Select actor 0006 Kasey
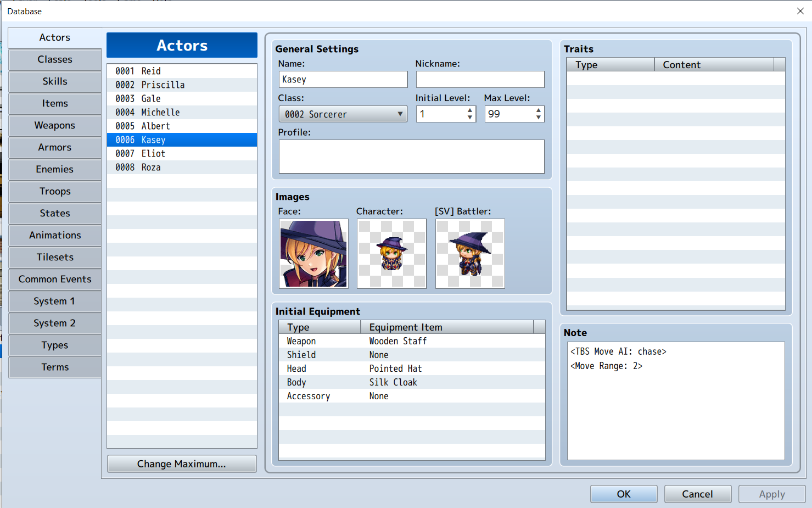 click(x=182, y=140)
